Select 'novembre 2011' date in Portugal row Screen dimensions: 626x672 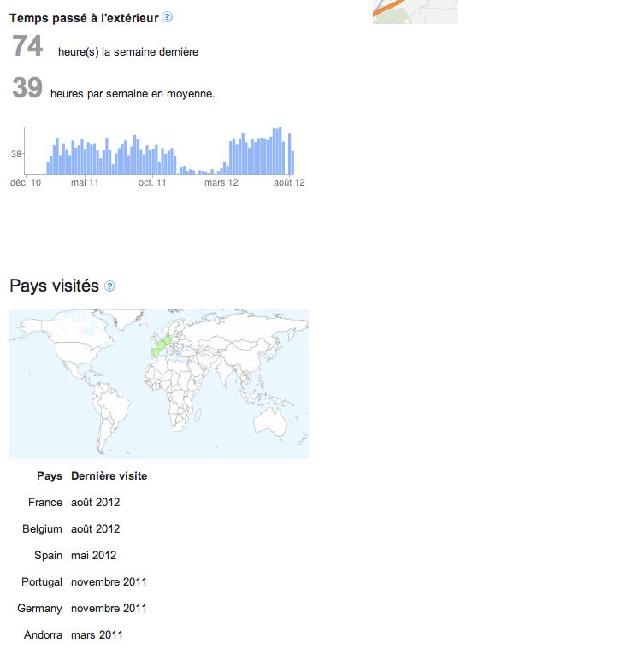pyautogui.click(x=109, y=582)
